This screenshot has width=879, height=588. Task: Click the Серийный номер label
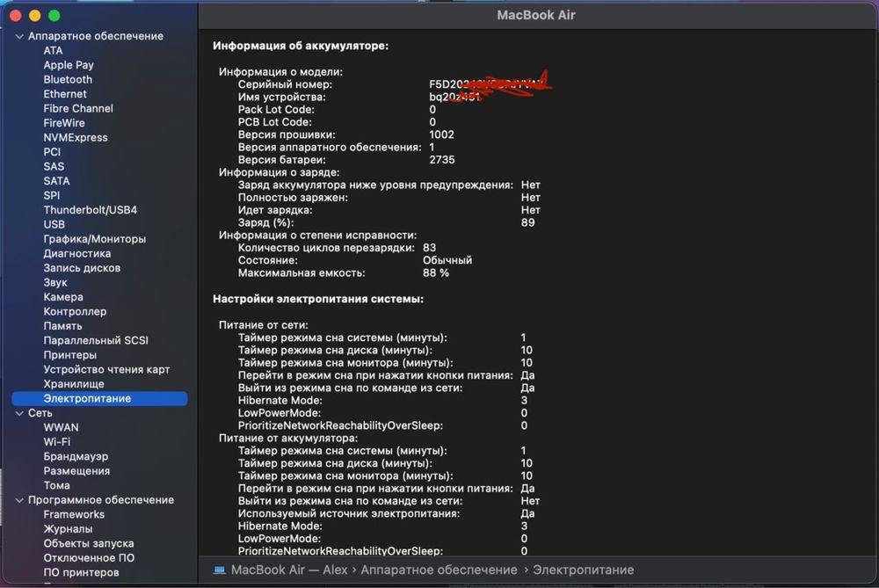tap(285, 84)
